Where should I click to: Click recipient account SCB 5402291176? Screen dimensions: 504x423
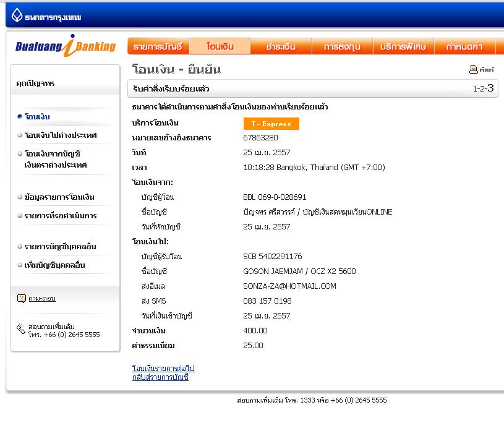[x=273, y=257]
